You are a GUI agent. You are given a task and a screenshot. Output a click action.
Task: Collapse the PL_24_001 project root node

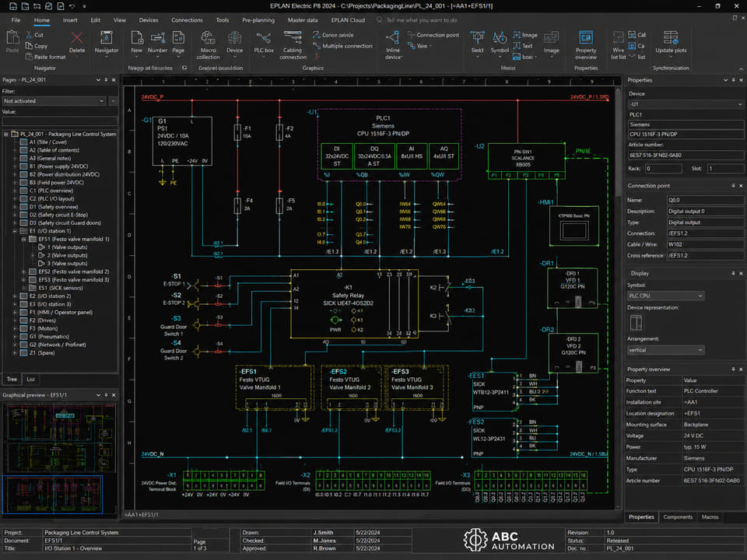point(6,135)
